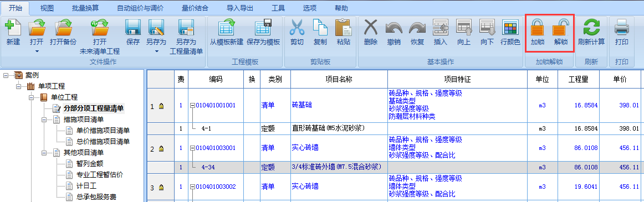Open the dropdown arrow below 另存为
This screenshot has height=202, width=644.
coord(156,51)
